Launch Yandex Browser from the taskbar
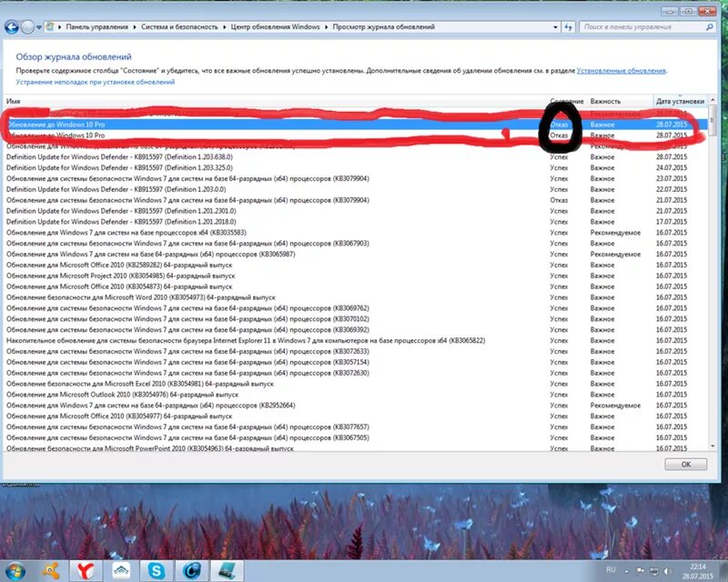Screen dimensions: 728x582 (x=86, y=570)
